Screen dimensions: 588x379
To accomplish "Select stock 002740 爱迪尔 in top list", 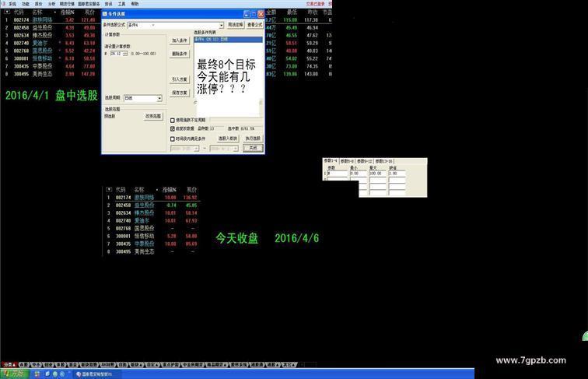I will click(50, 43).
